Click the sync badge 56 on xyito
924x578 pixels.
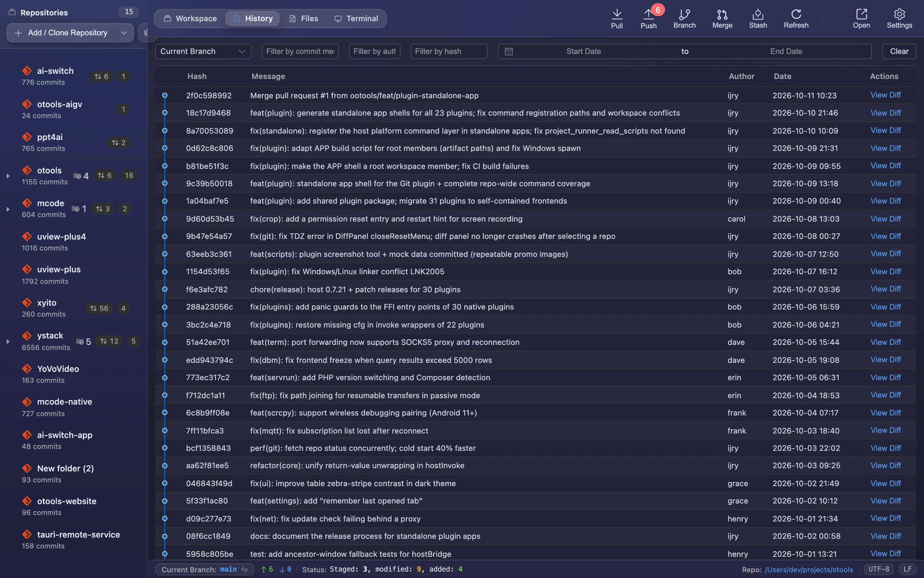click(99, 308)
